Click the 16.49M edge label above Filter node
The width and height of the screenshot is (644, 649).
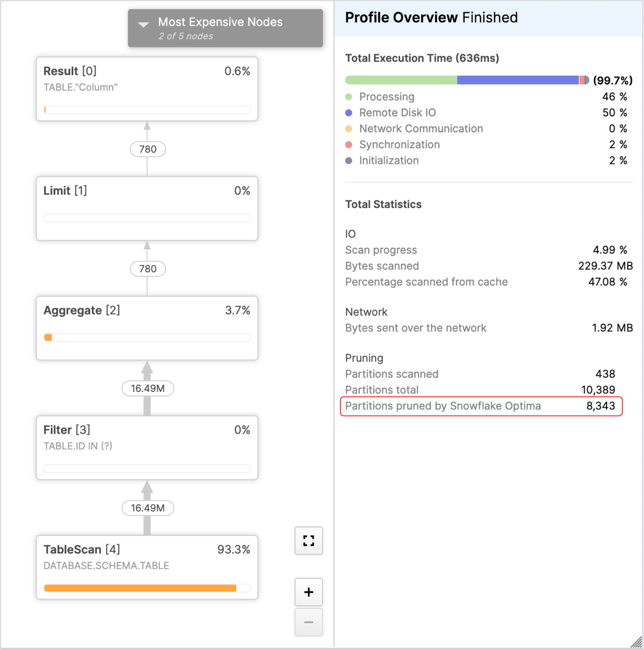[147, 388]
